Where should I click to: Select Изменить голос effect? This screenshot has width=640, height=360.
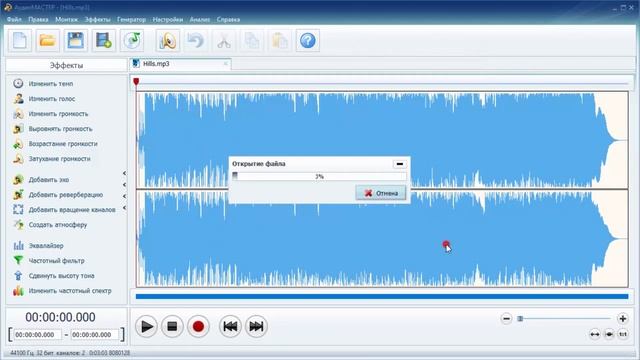click(x=44, y=99)
